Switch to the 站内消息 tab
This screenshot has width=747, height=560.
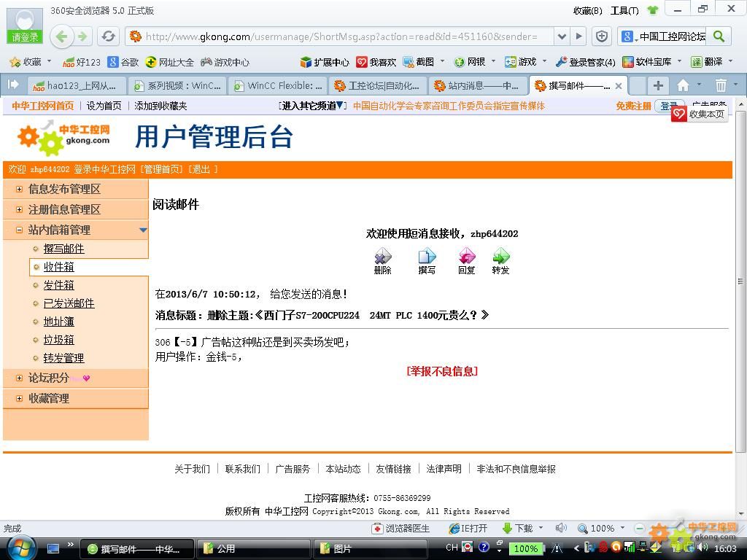[478, 86]
